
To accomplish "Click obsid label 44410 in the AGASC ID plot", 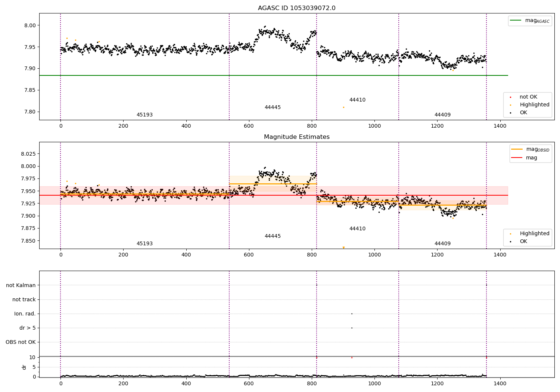I will coord(357,100).
